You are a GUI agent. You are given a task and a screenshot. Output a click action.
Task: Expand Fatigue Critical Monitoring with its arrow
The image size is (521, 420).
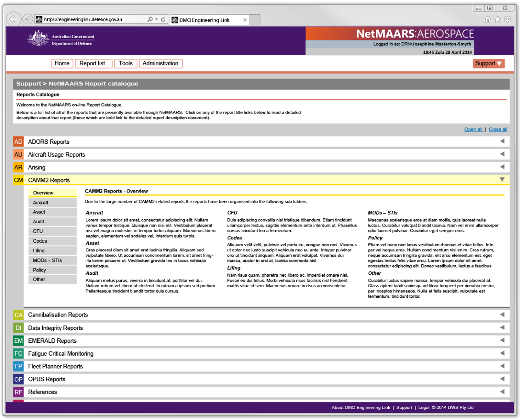coord(502,353)
